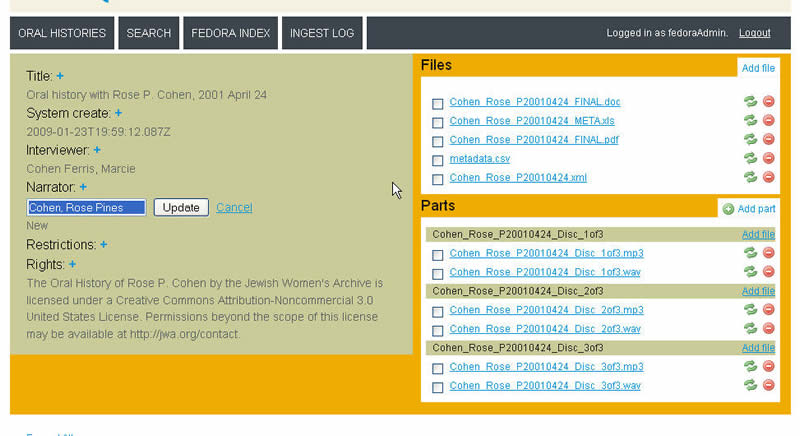Check the Disc_2of3.mp3 checkbox
Screen dimensions: 800x436
(437, 312)
